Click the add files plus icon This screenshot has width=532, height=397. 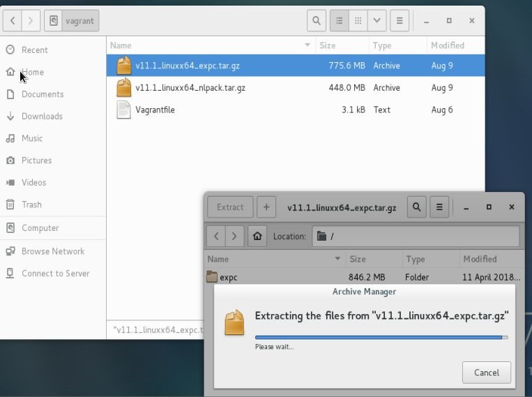pyautogui.click(x=266, y=207)
